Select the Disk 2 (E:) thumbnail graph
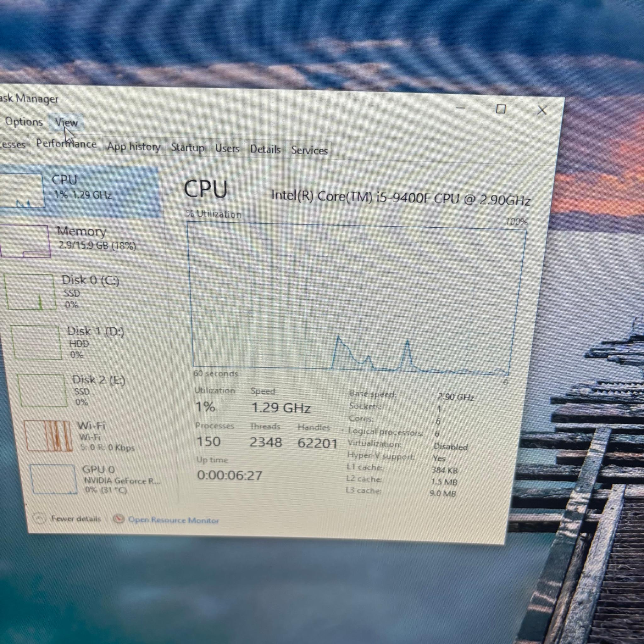 [42, 390]
